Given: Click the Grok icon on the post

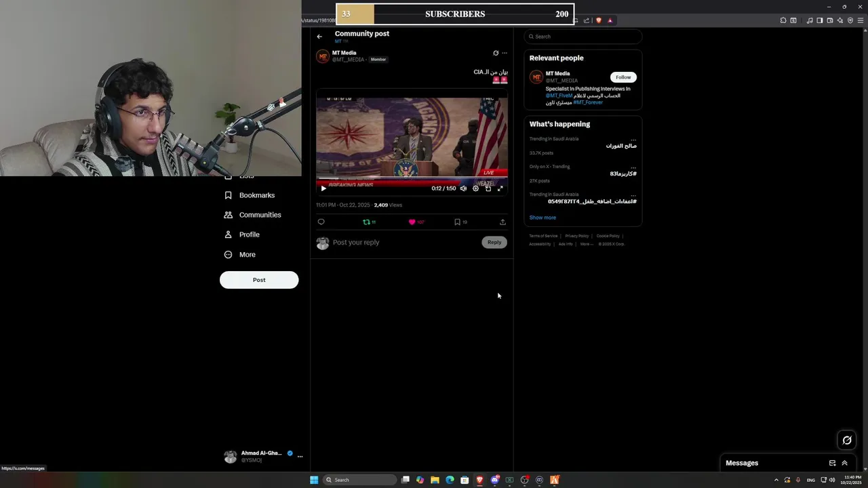Looking at the screenshot, I should coord(496,53).
